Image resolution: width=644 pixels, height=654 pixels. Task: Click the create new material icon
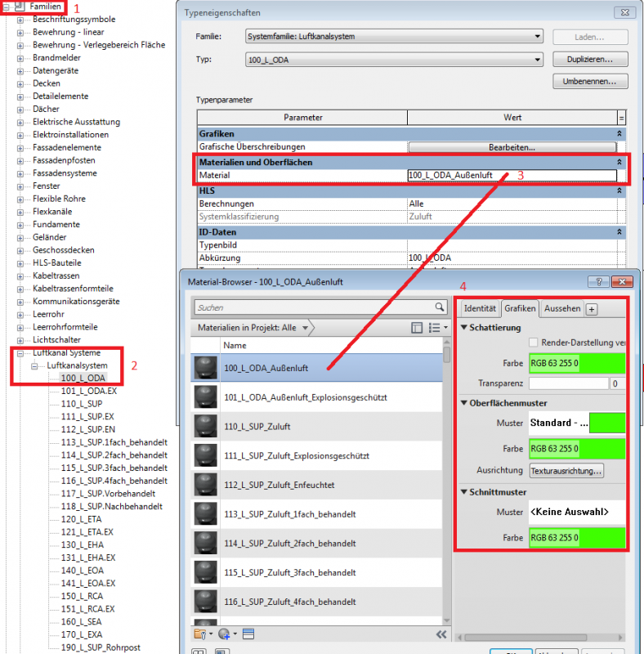point(223,634)
